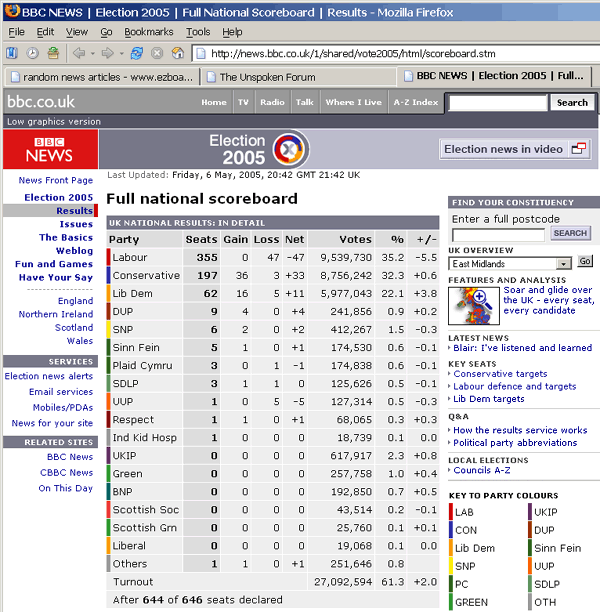Click the Election 2005 circular logo
Viewport: 600px width, 612px height.
pyautogui.click(x=290, y=149)
